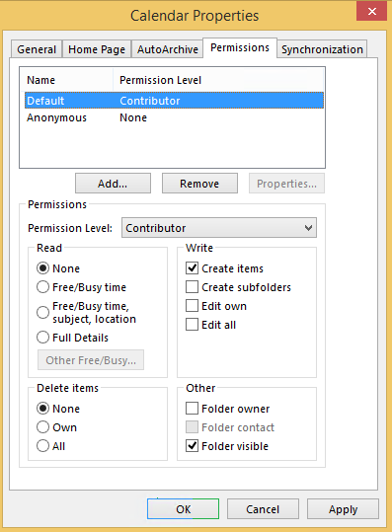This screenshot has width=392, height=532.
Task: Switch to the General tab
Action: pyautogui.click(x=37, y=49)
